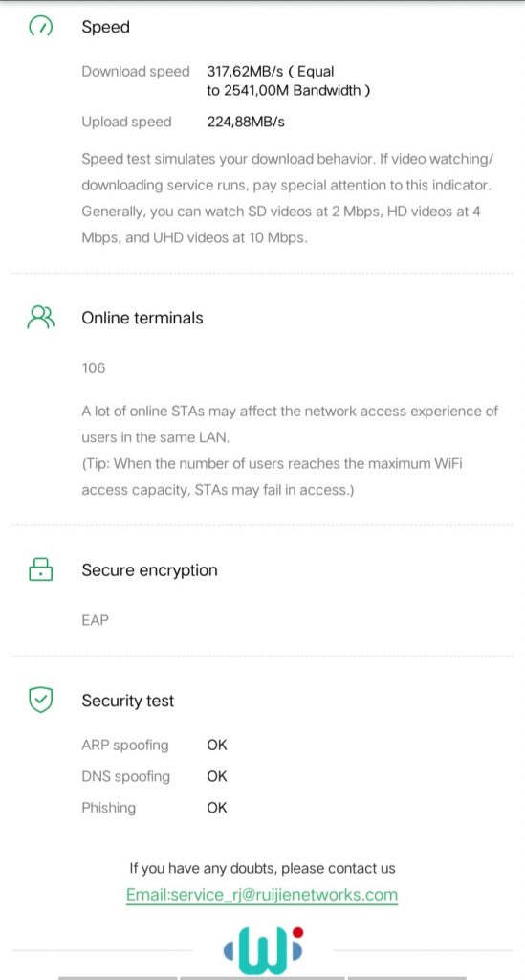Image resolution: width=525 pixels, height=980 pixels.
Task: Tap the upload speed value 224,88MB/s
Action: click(x=246, y=122)
